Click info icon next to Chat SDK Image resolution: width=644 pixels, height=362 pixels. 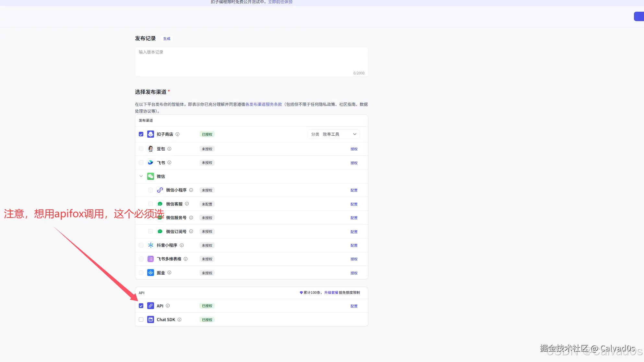pyautogui.click(x=179, y=320)
